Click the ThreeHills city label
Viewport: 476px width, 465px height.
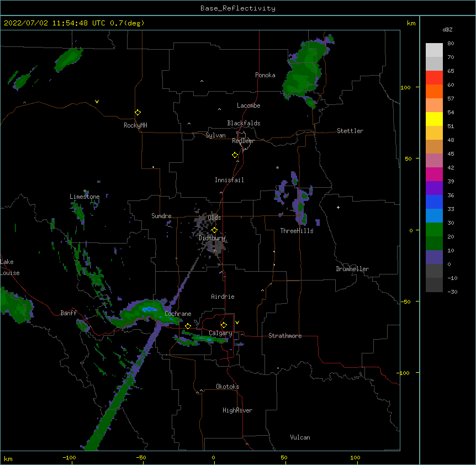297,231
